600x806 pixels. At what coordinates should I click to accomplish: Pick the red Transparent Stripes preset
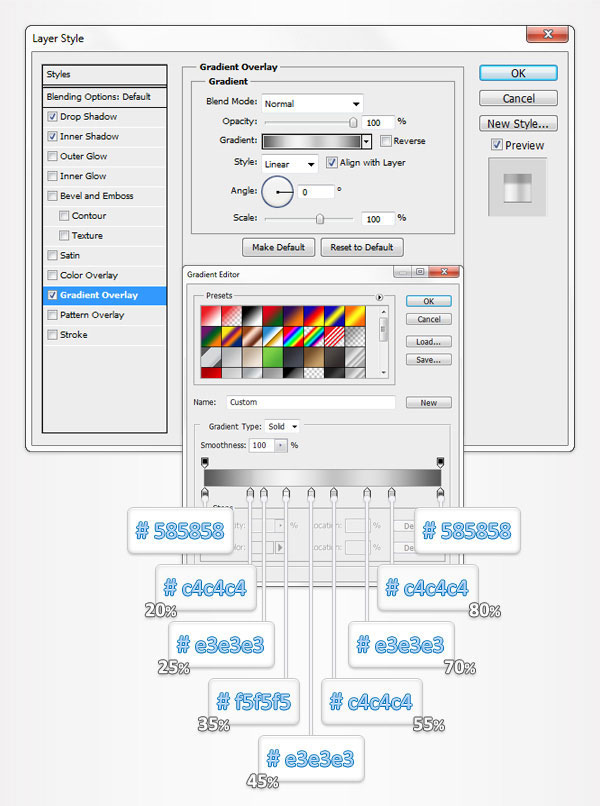(334, 336)
